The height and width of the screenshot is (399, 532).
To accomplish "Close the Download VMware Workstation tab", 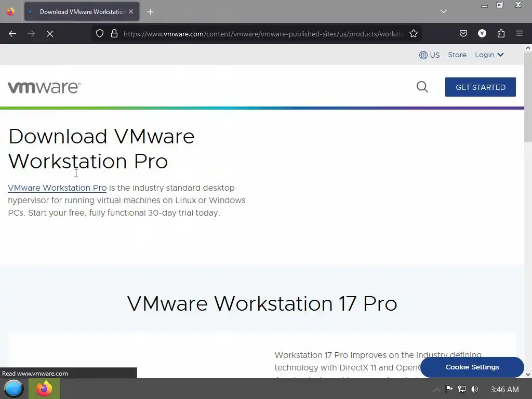I will pyautogui.click(x=131, y=11).
